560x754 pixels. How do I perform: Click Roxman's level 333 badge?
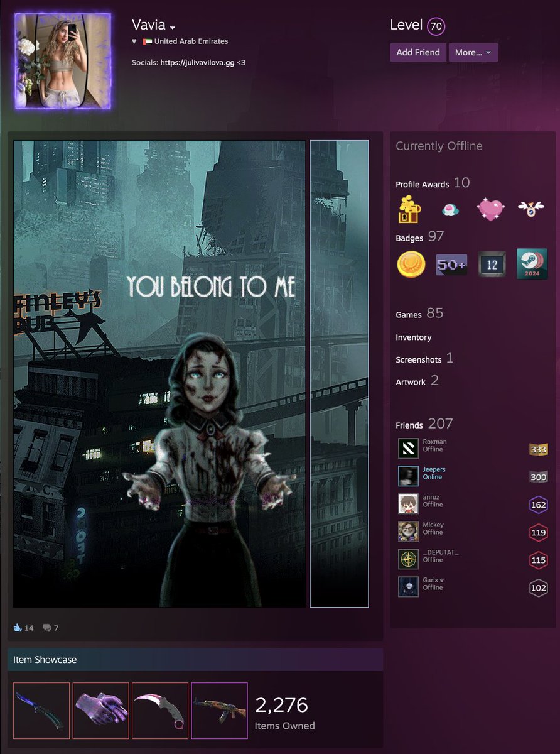[539, 449]
